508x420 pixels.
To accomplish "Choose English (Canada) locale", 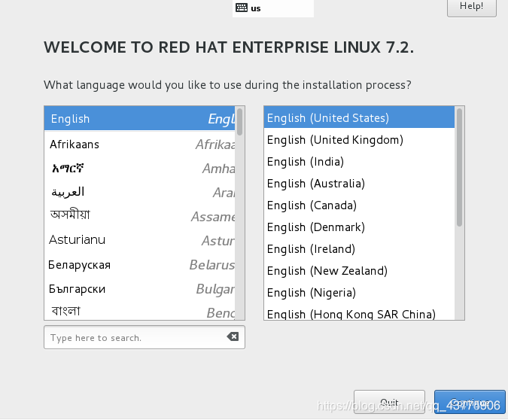I will (359, 205).
